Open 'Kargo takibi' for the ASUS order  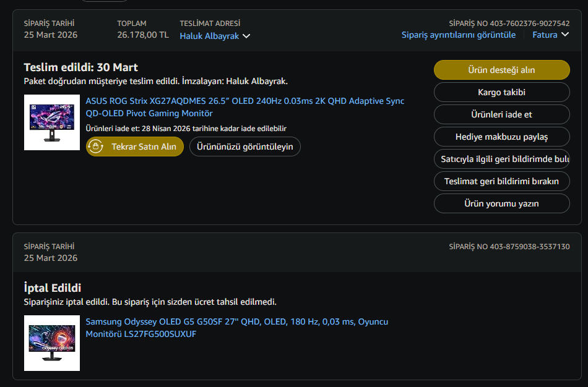click(502, 92)
